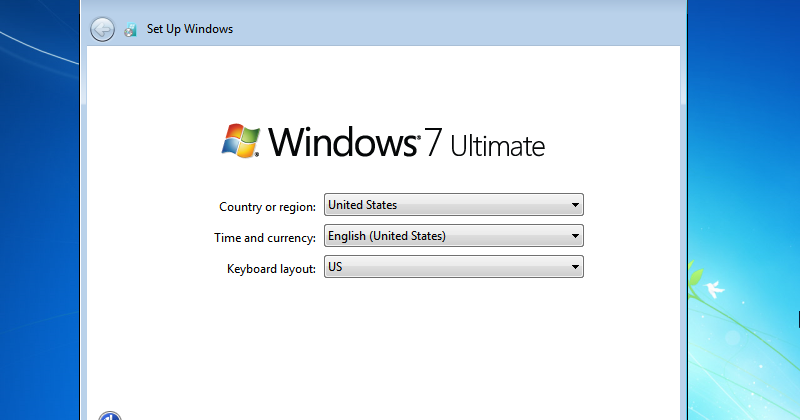
Task: Open the Time and currency dropdown
Action: (454, 236)
